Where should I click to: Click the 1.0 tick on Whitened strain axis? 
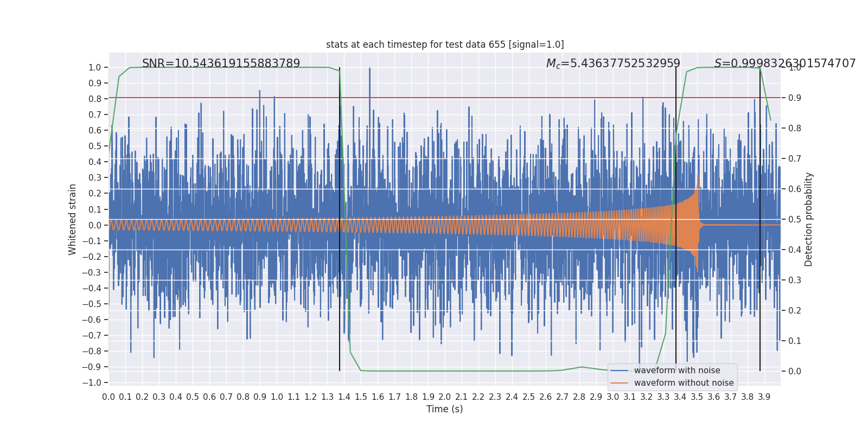click(95, 68)
